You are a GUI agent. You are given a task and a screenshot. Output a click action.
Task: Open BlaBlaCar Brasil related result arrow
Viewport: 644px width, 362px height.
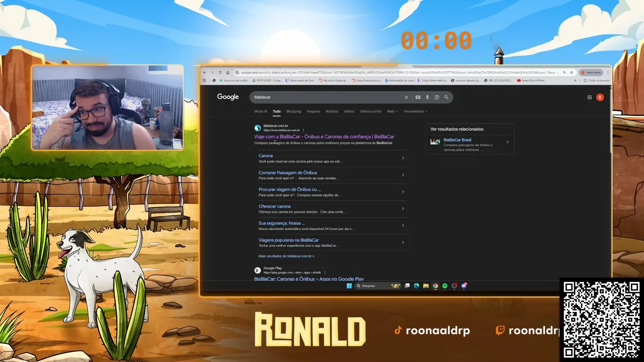(x=507, y=142)
